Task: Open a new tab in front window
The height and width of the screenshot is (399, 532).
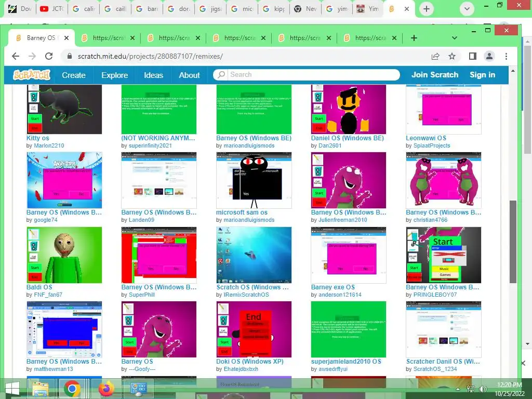Action: (x=414, y=38)
